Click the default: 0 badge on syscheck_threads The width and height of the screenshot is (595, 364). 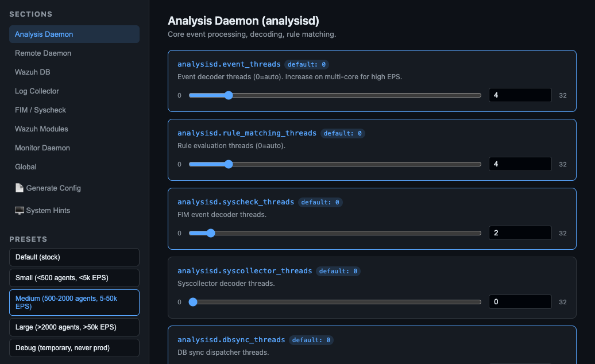[320, 203]
